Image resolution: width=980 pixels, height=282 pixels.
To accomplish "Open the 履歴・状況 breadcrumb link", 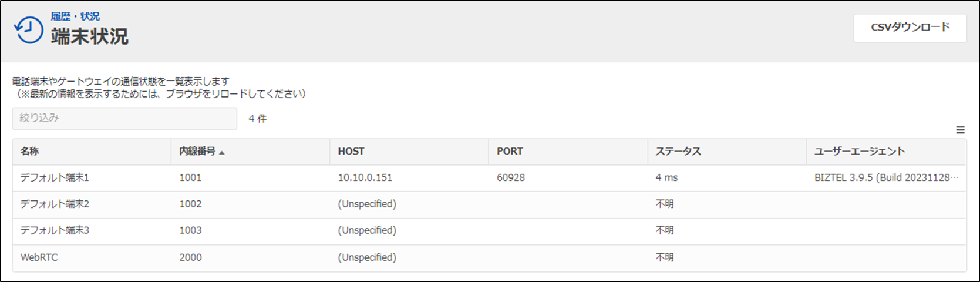I will (x=75, y=16).
